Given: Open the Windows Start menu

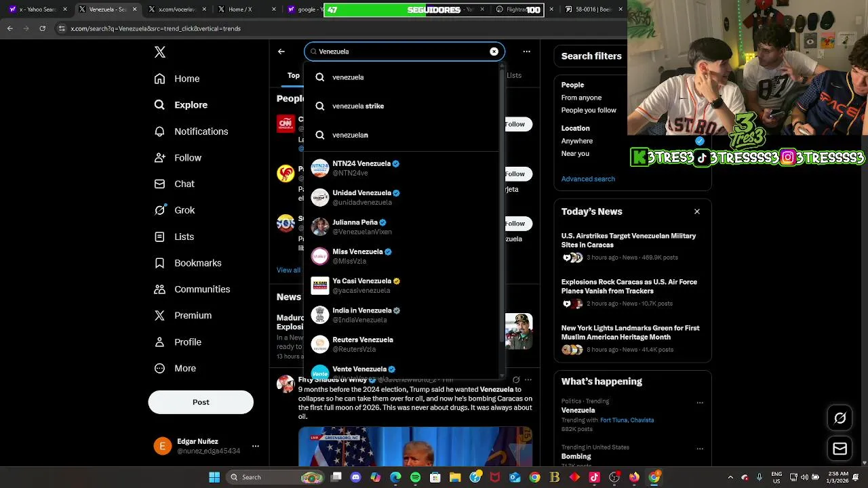Looking at the screenshot, I should pos(214,477).
